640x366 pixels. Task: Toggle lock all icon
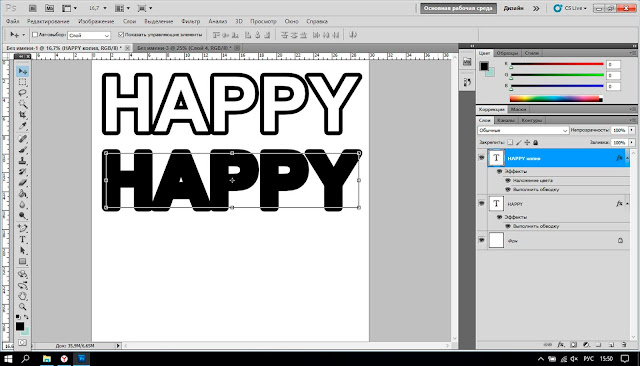536,142
